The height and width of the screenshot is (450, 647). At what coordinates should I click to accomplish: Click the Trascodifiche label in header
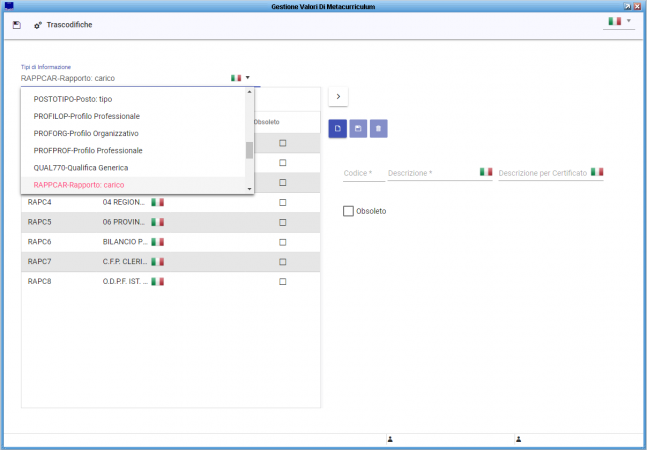[x=70, y=24]
